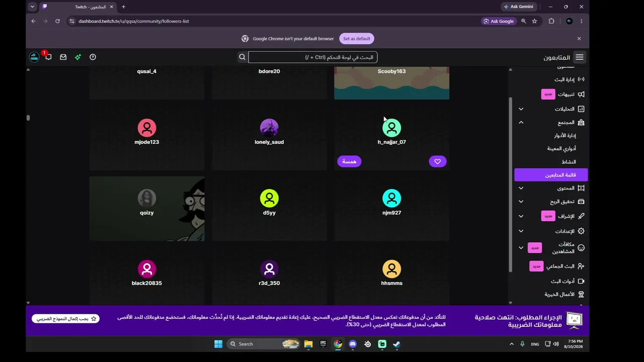Open Chrome three-dot menu
Viewport: 644px width, 362px height.
tap(581, 21)
